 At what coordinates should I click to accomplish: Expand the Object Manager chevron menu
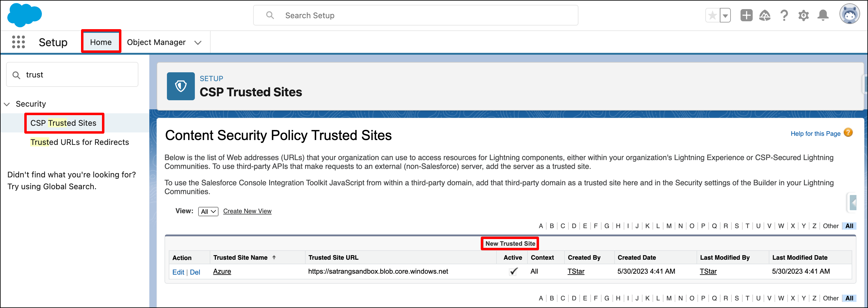coord(198,43)
